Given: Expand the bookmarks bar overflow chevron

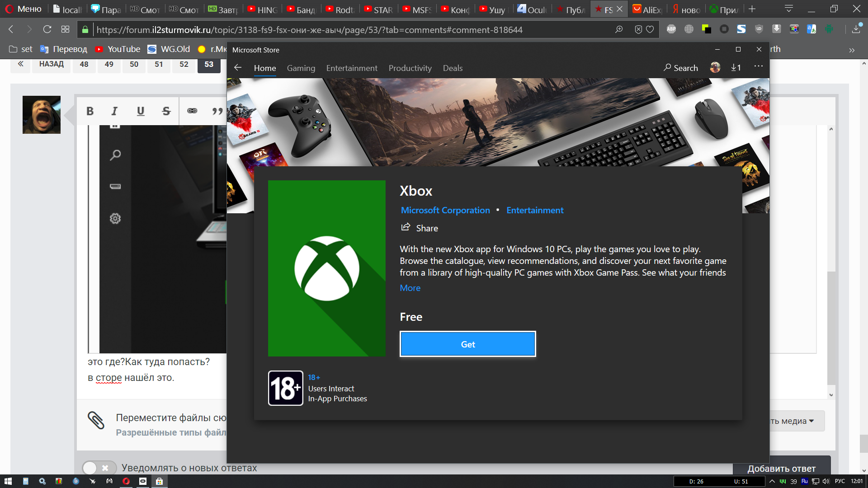Looking at the screenshot, I should click(852, 50).
